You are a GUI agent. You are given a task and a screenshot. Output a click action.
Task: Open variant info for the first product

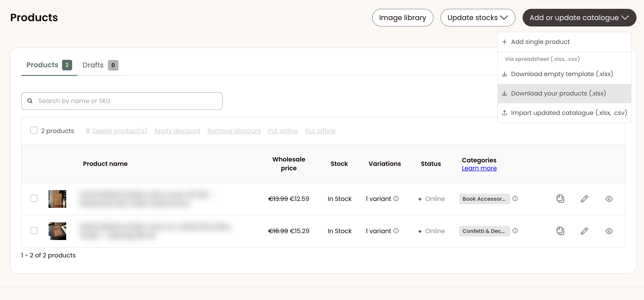[x=396, y=199]
